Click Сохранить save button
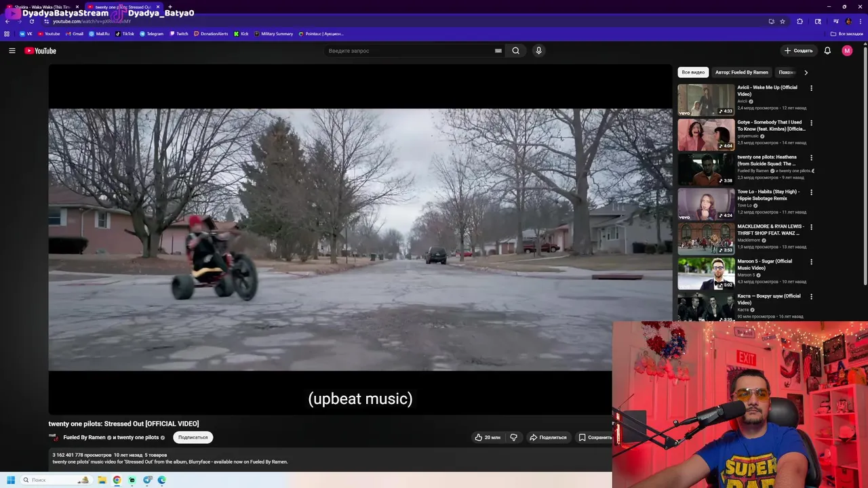868x488 pixels. [595, 437]
